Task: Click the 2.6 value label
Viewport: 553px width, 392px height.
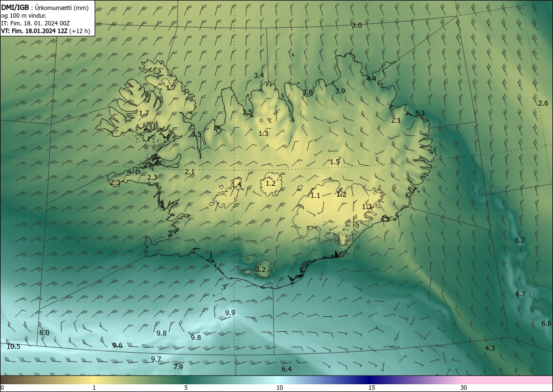Action: 543,103
